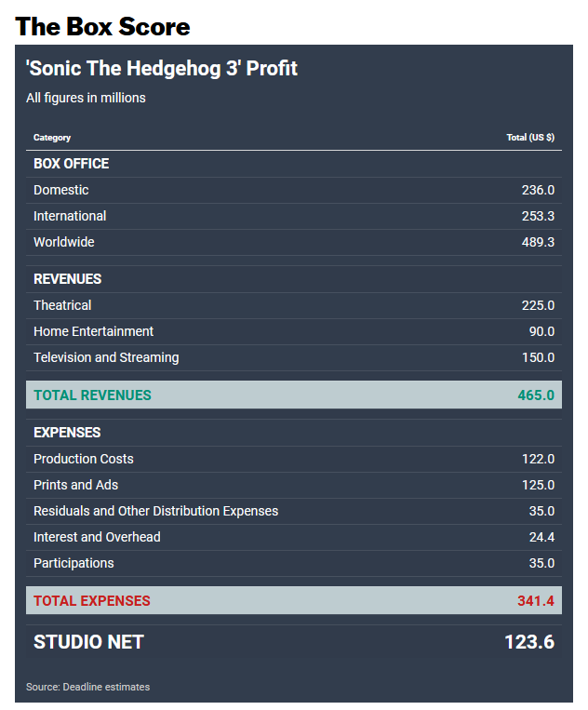Select the EXPENSES section header

click(67, 433)
